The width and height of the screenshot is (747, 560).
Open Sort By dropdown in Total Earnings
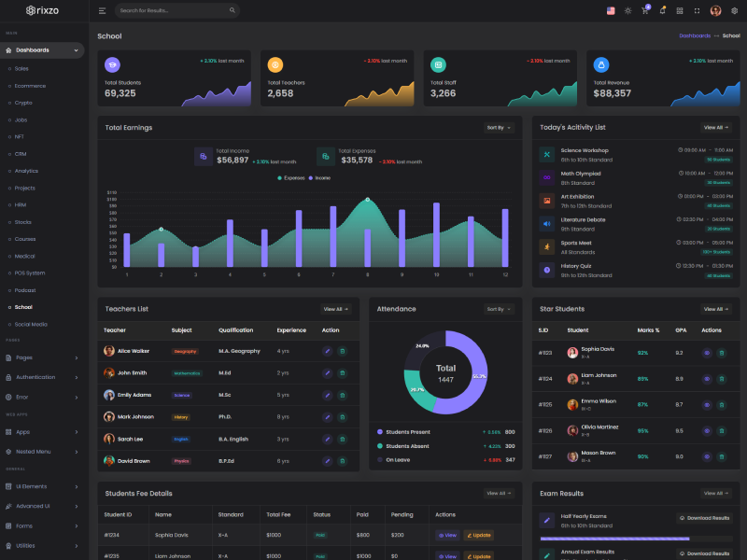tap(499, 127)
